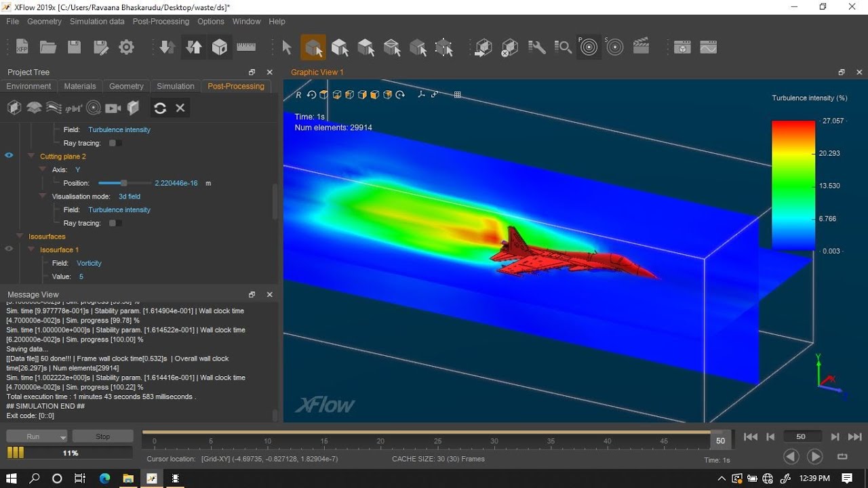Edit the current frame number field 50
Image resolution: width=868 pixels, height=488 pixels.
pos(801,437)
